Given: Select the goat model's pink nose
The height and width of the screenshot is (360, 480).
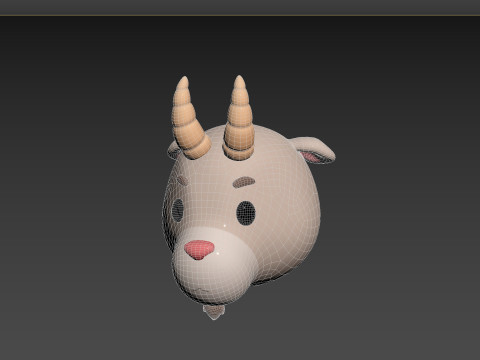Looking at the screenshot, I should click(199, 250).
